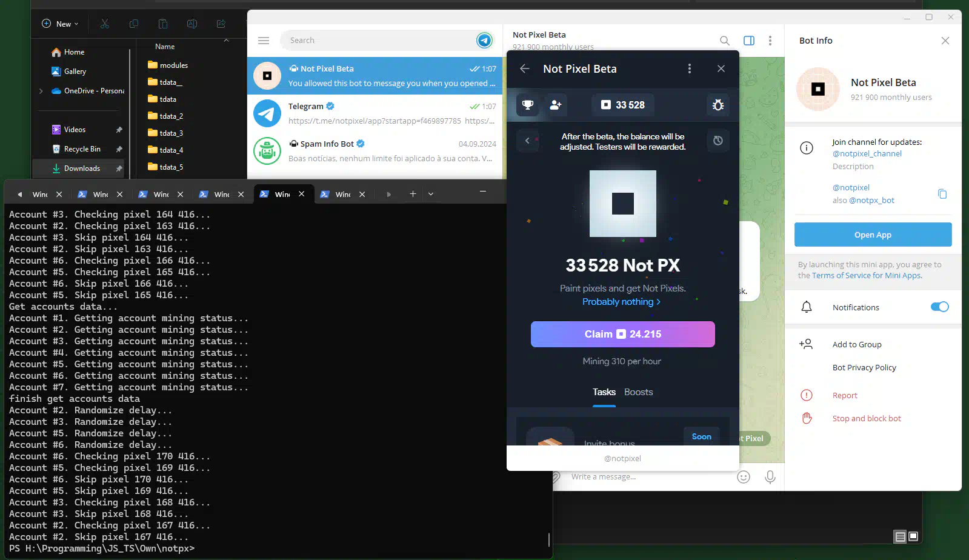Open the history clock icon beside banner
Viewport: 969px width, 560px height.
[x=718, y=141]
